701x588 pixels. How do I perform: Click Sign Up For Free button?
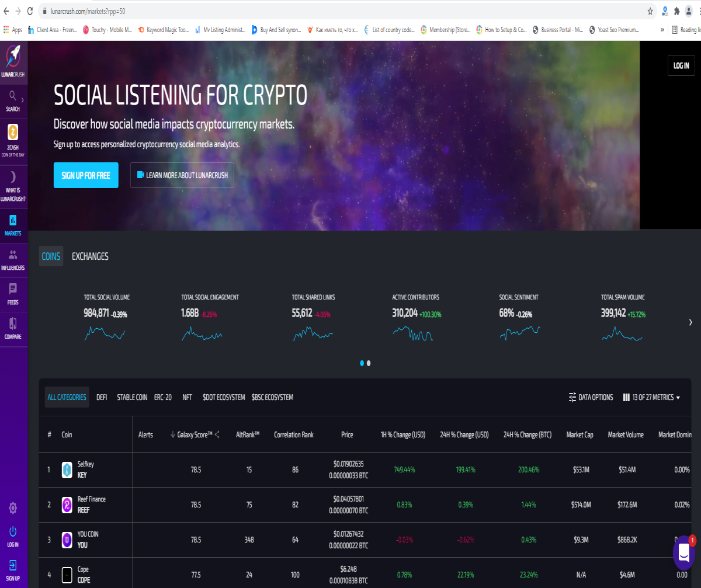click(86, 175)
